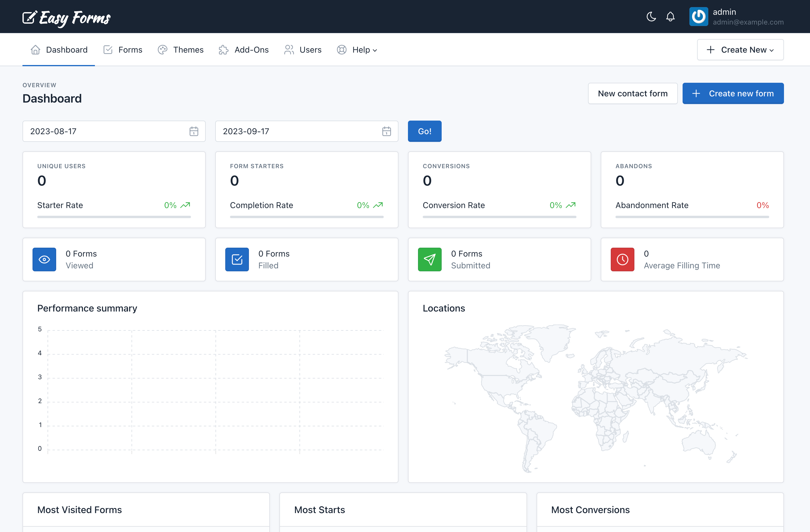Image resolution: width=810 pixels, height=532 pixels.
Task: Open the Create New dropdown
Action: 740,49
